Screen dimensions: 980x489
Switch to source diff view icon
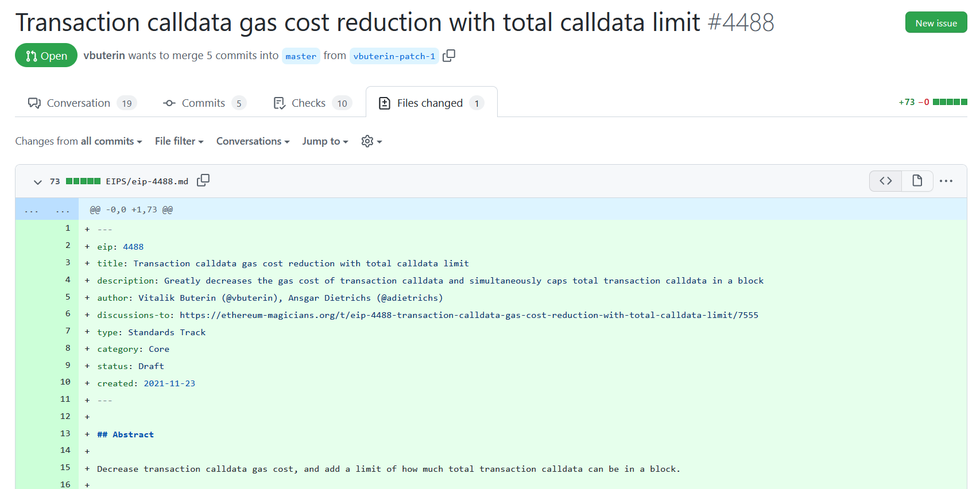click(x=885, y=181)
